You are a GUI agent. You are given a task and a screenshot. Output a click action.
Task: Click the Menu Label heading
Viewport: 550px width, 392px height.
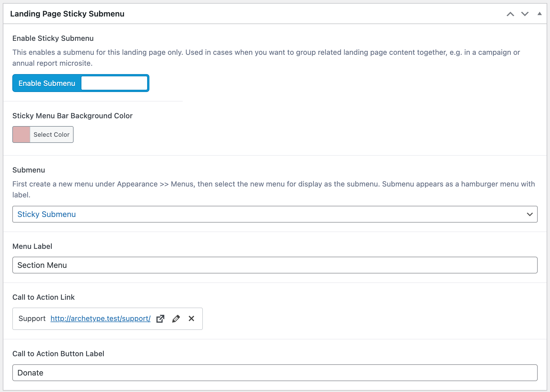tap(32, 246)
